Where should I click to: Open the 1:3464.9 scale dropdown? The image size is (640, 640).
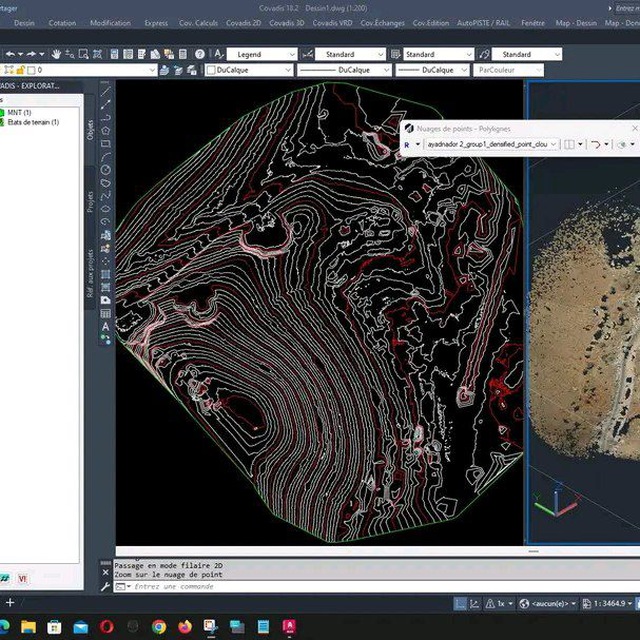(x=608, y=603)
